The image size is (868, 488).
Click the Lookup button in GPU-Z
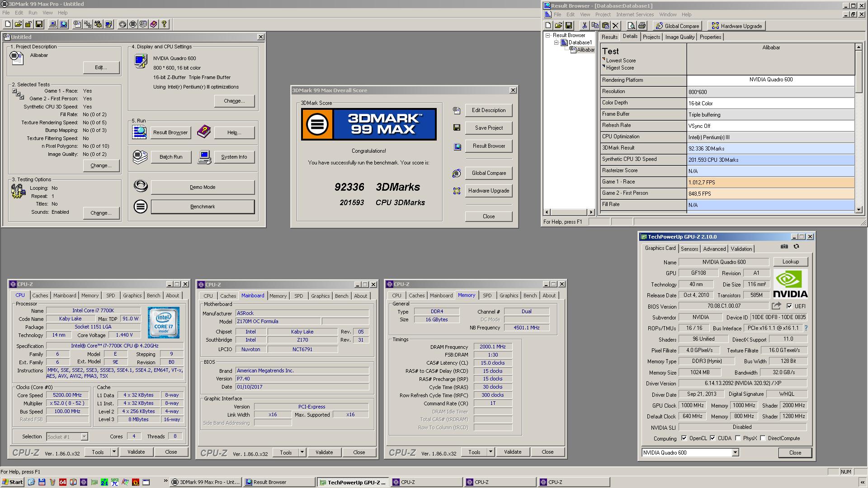791,262
